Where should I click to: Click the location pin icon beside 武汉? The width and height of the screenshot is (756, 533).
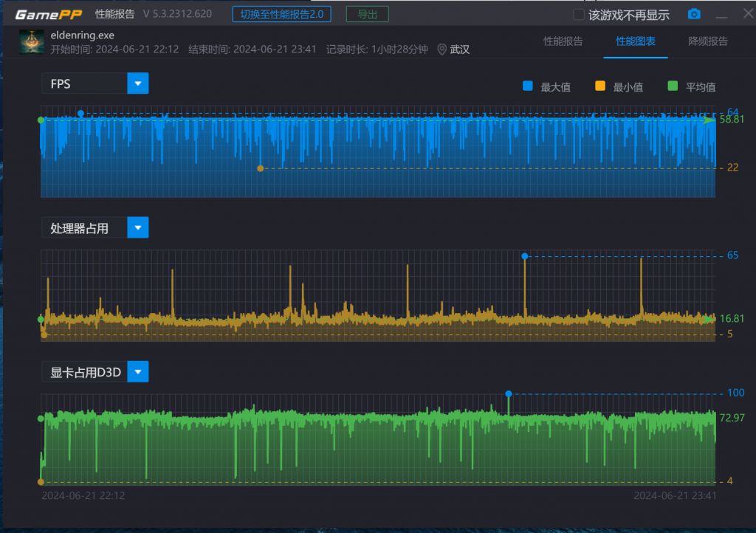442,49
